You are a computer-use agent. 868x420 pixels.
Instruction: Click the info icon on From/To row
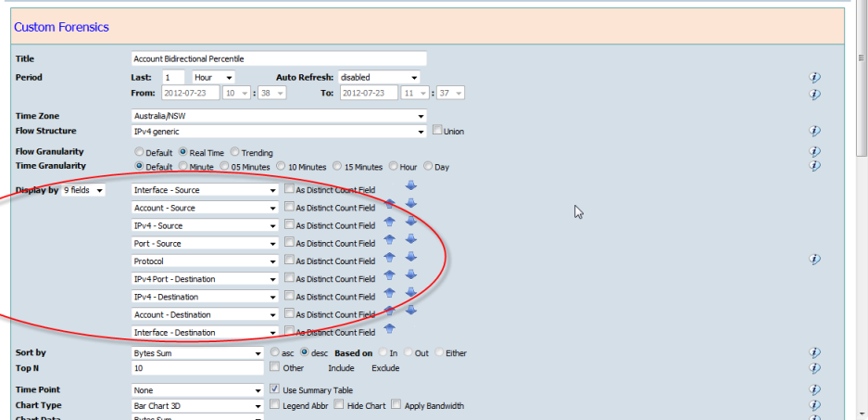[x=814, y=95]
